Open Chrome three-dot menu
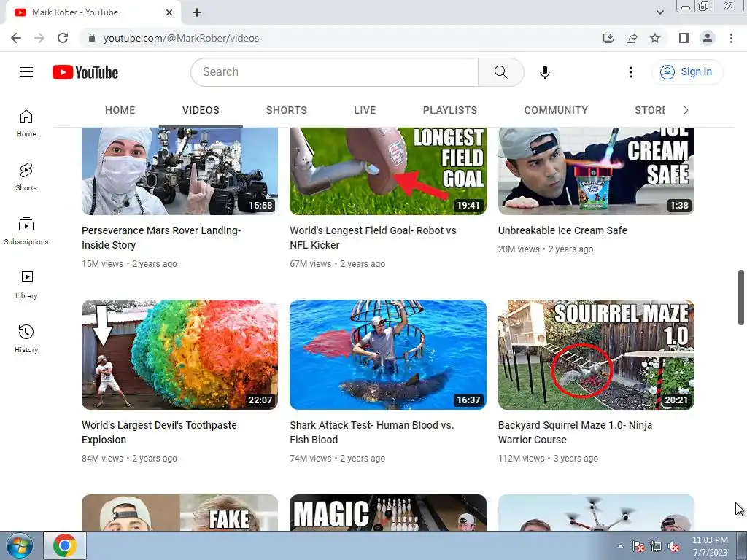The height and width of the screenshot is (560, 747). pyautogui.click(x=731, y=38)
